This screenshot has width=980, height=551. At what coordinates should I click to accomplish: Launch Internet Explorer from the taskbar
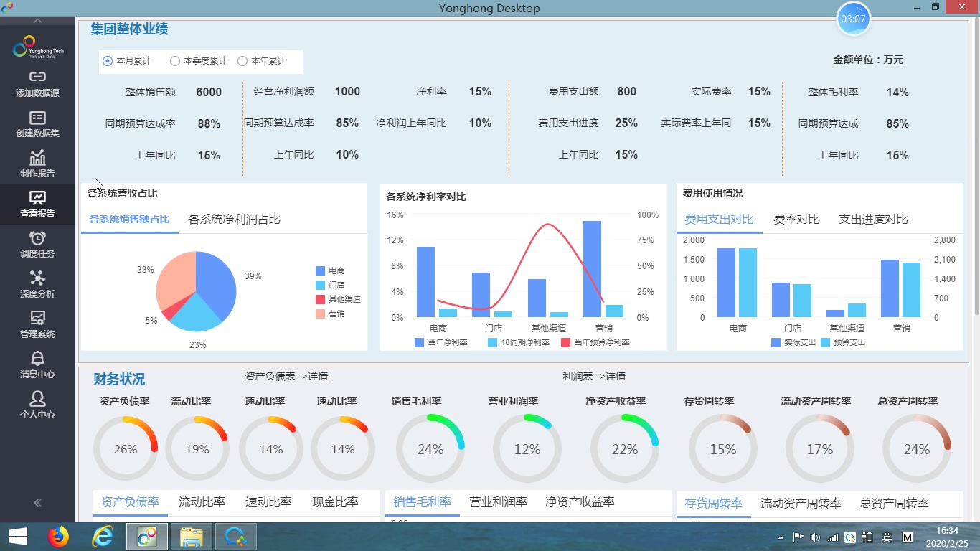(103, 537)
